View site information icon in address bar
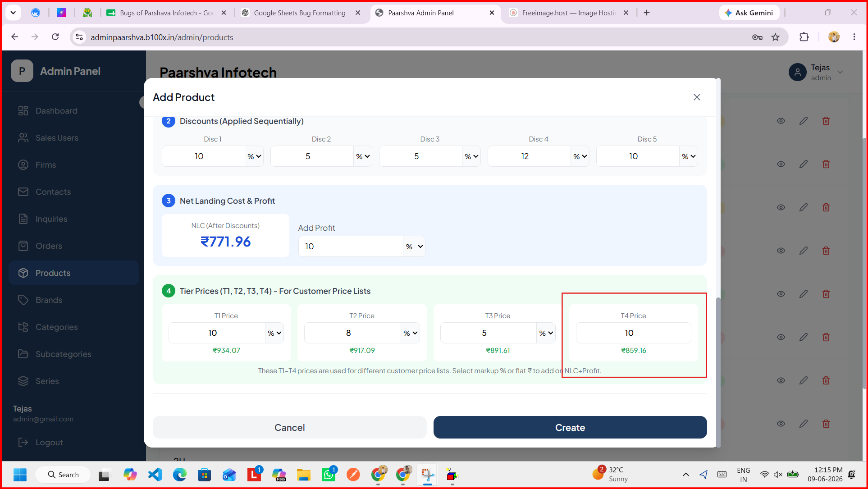Image resolution: width=868 pixels, height=489 pixels. coord(79,37)
